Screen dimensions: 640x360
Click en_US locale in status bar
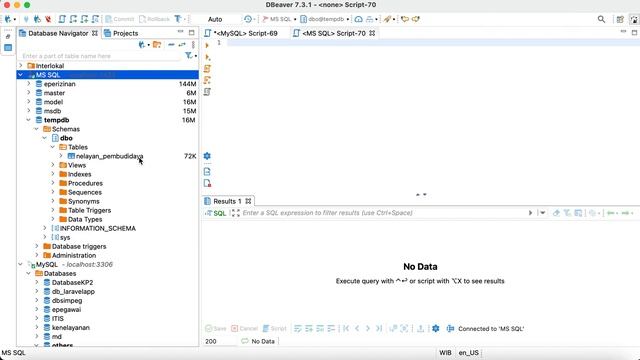[468, 353]
